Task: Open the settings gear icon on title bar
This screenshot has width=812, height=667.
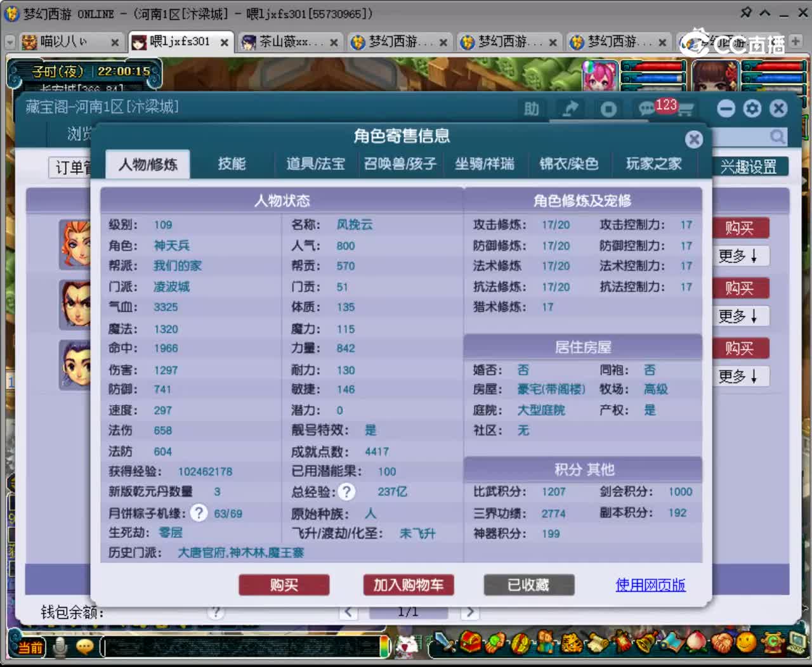Action: [752, 108]
